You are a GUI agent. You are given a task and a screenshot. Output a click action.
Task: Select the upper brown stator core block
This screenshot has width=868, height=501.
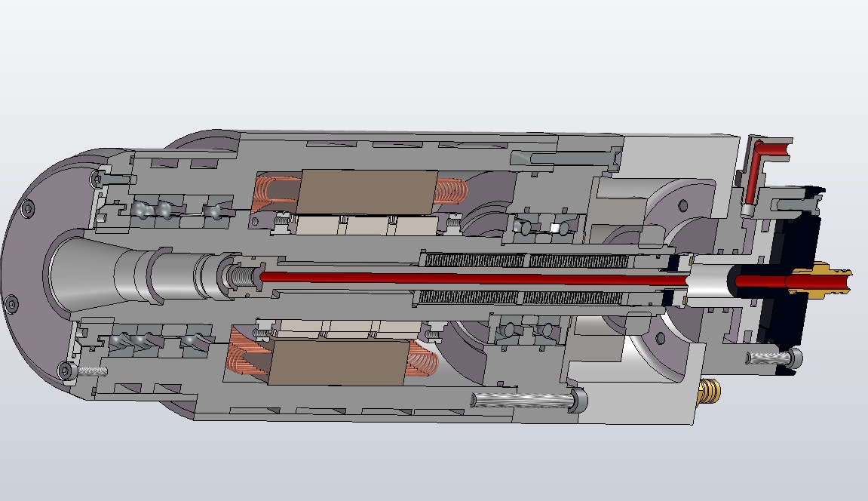(x=368, y=193)
